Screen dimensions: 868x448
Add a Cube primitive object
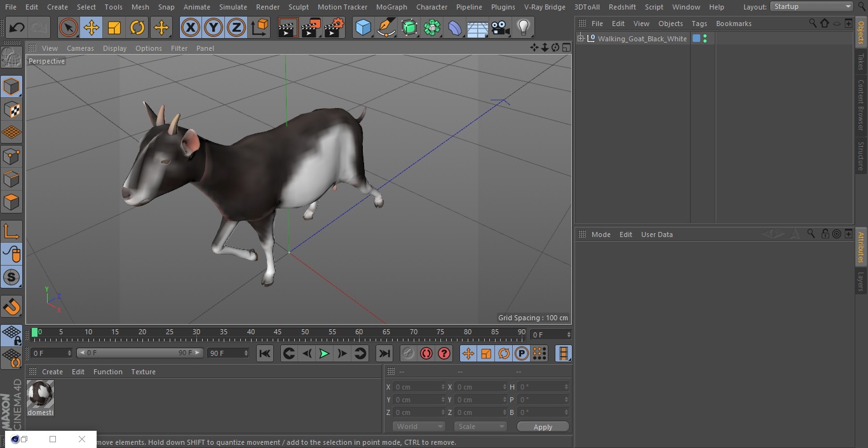point(363,28)
